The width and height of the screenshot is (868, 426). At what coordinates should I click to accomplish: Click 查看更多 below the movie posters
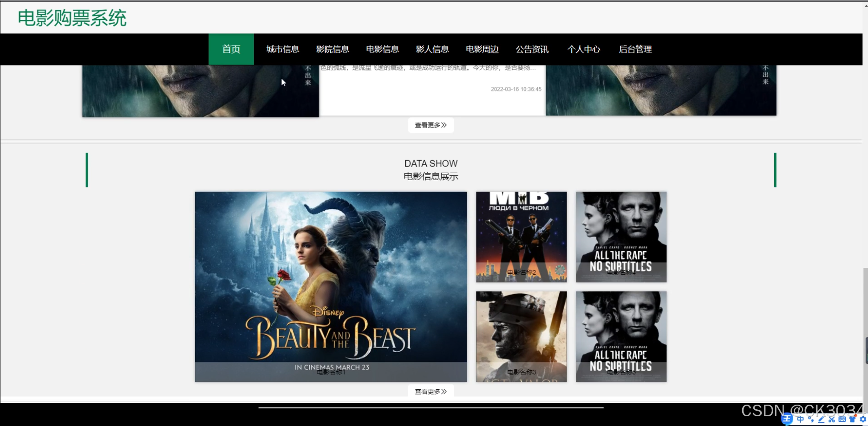click(x=431, y=392)
